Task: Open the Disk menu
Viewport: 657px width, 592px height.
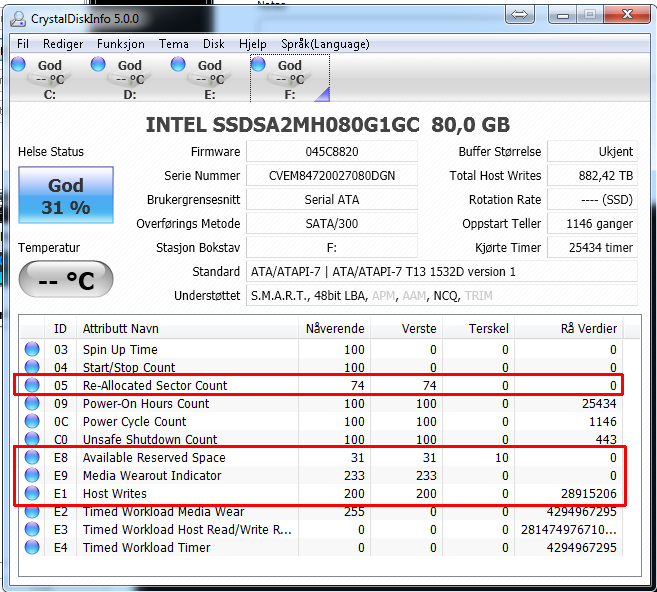Action: (x=214, y=44)
